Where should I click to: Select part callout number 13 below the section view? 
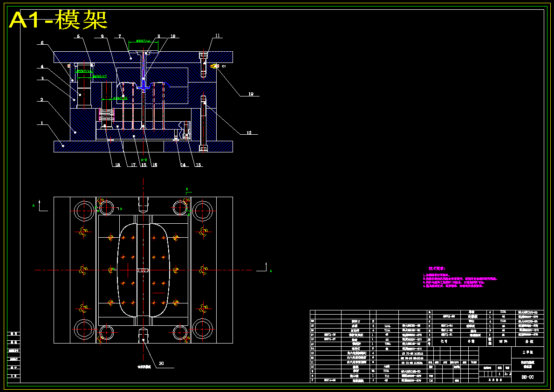[x=198, y=165]
